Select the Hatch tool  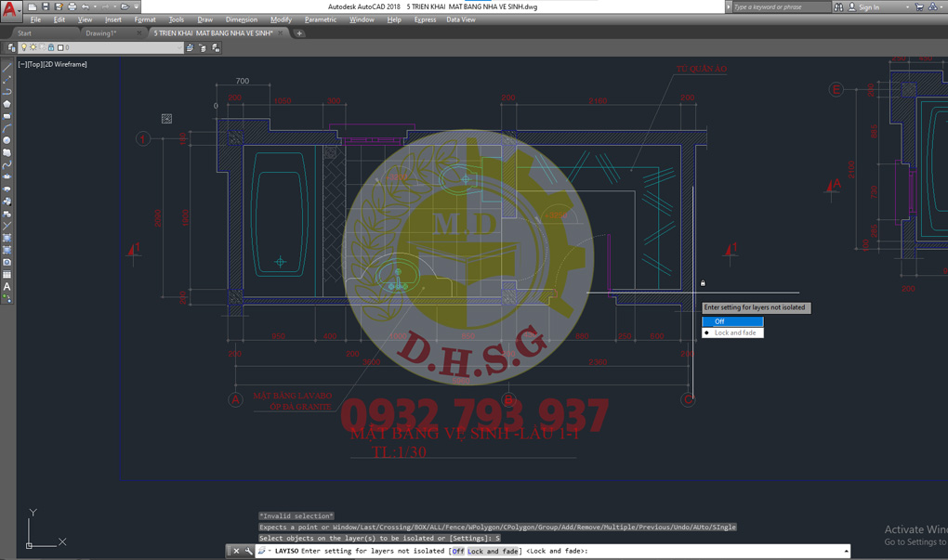point(7,238)
